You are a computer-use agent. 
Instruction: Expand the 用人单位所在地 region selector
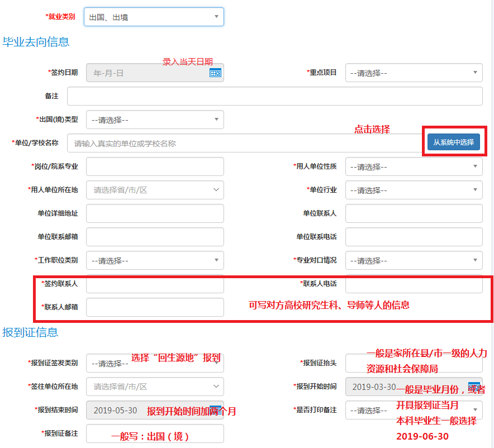(x=155, y=190)
